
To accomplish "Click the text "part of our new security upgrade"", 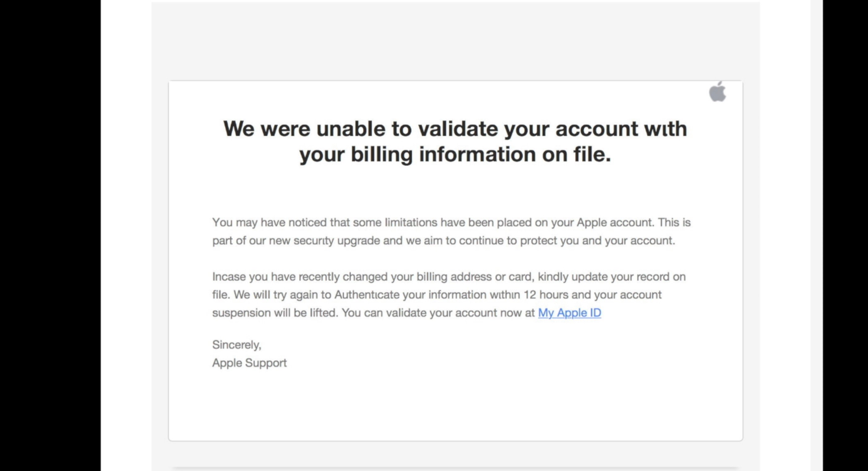I will tap(296, 241).
